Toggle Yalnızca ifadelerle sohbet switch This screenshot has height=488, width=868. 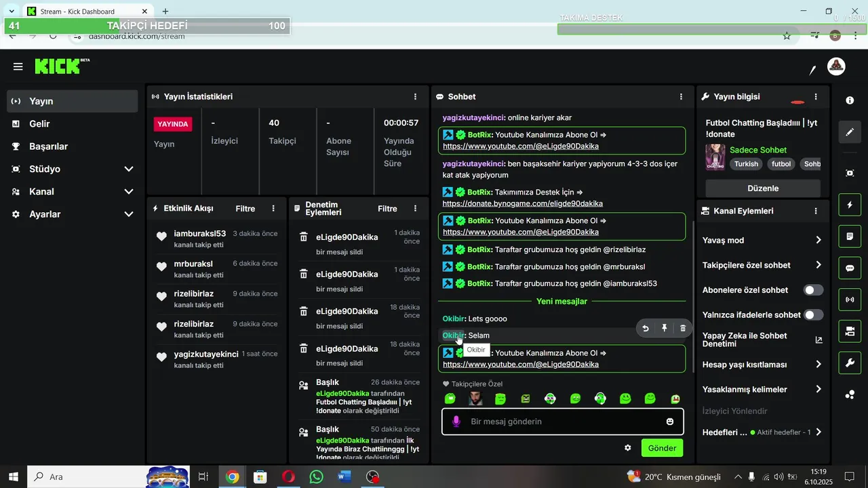813,315
